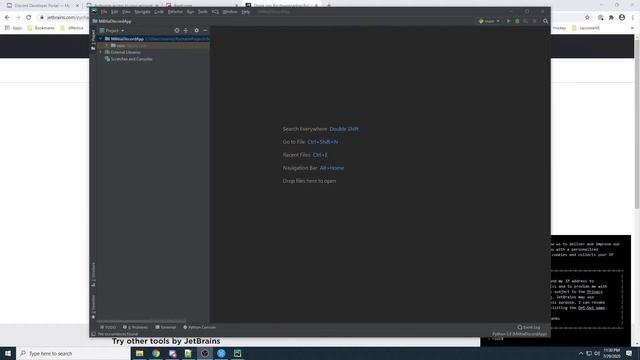Open the Terminal tool window tab
The height and width of the screenshot is (360, 640).
coord(166,327)
